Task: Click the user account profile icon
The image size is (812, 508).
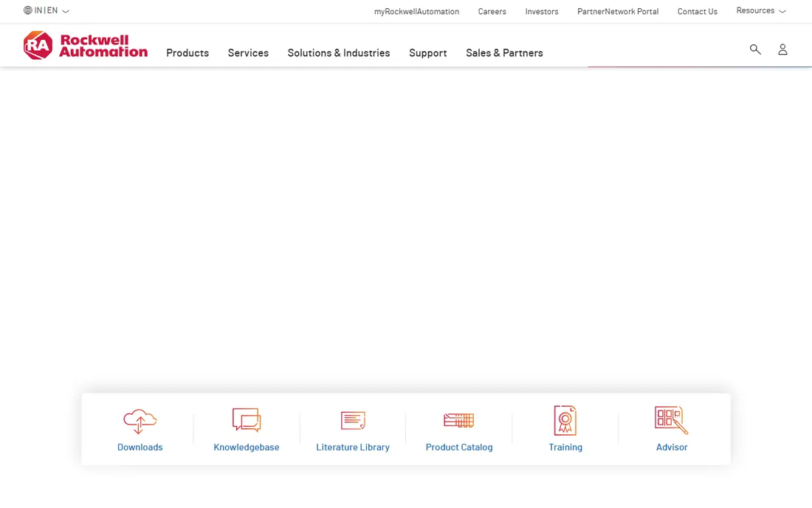Action: (782, 49)
